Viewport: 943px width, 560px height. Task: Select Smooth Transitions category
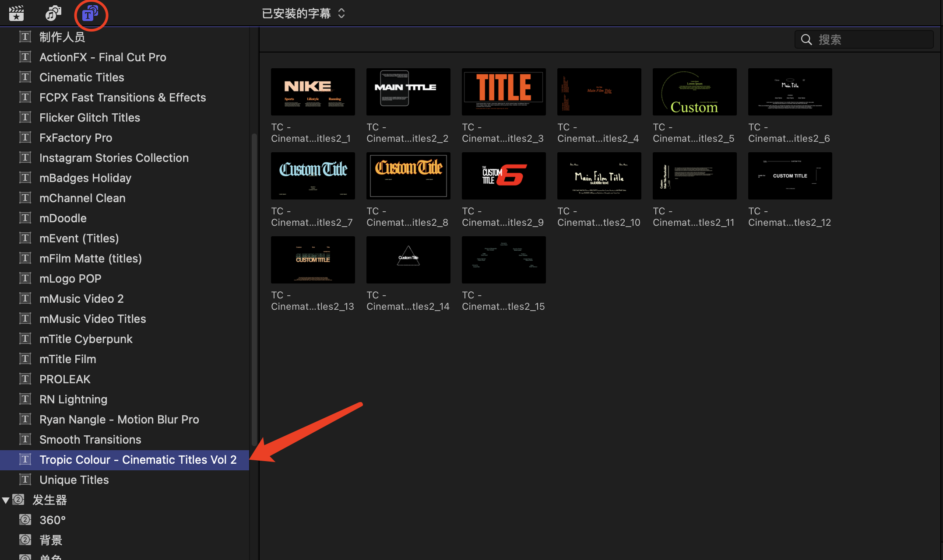coord(124,439)
